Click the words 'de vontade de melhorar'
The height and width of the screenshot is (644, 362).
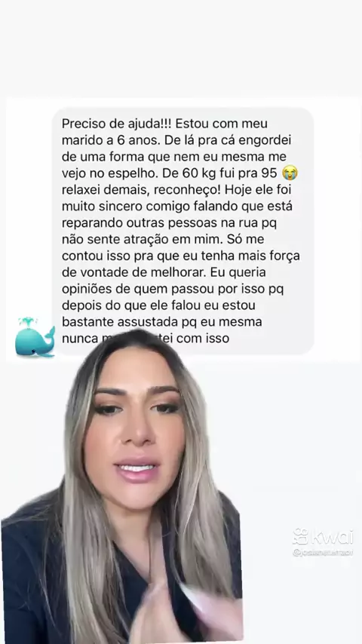(x=135, y=272)
